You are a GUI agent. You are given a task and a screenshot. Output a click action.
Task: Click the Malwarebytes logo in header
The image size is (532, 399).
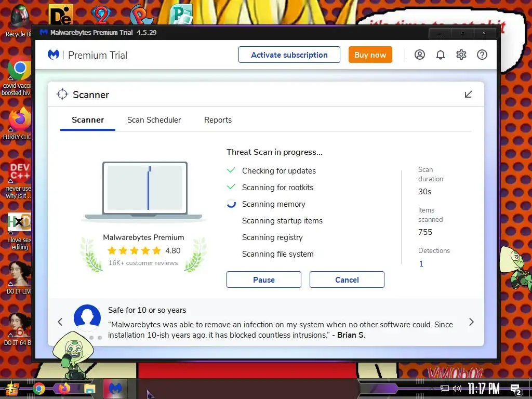click(54, 55)
